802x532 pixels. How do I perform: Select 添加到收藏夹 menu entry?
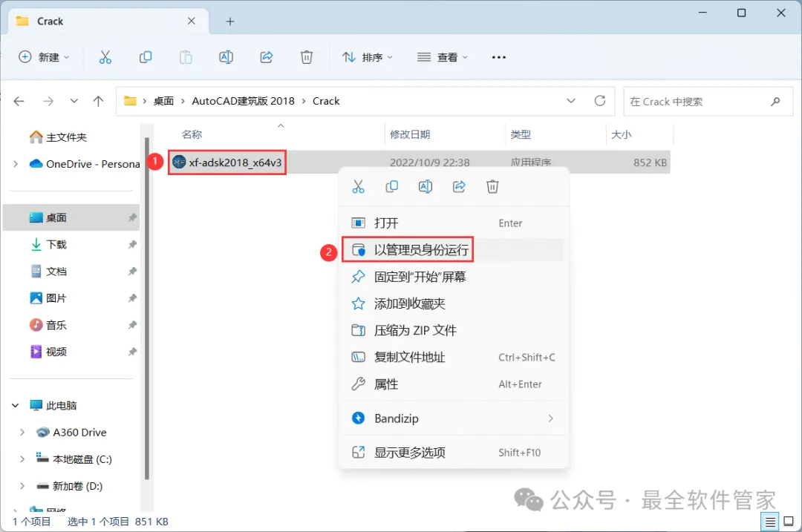click(x=453, y=304)
